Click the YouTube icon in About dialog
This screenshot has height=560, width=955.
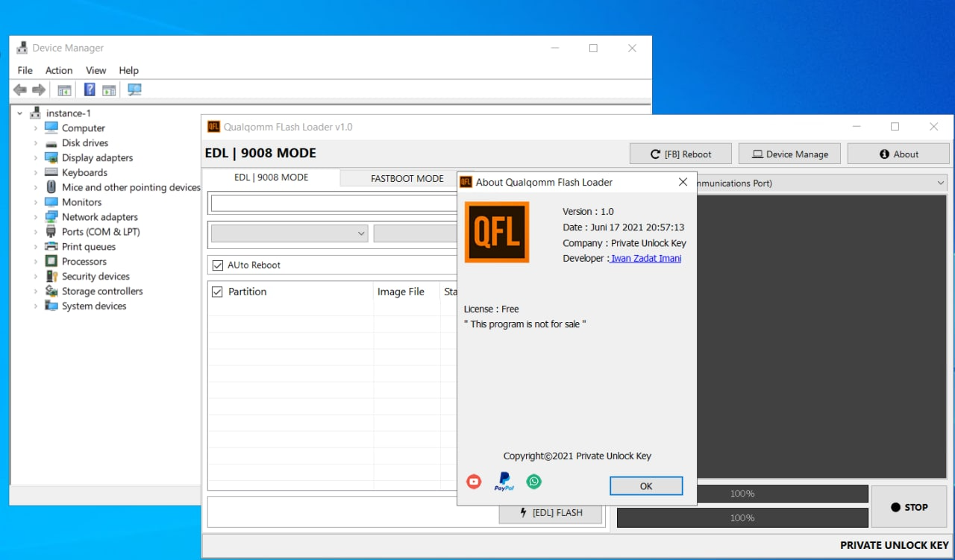point(474,482)
